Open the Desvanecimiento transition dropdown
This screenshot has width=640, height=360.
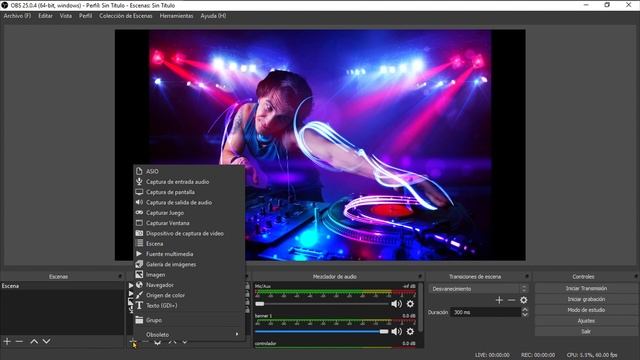click(478, 289)
